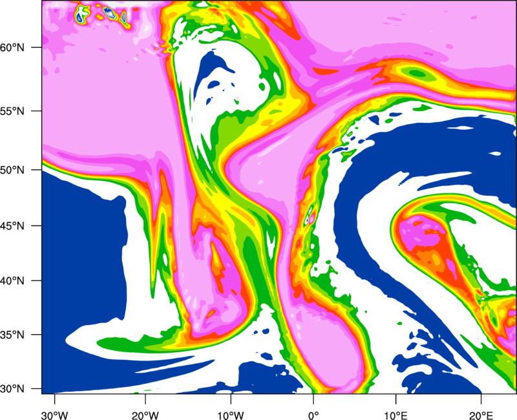Click the 35°N latitude label
The height and width of the screenshot is (420, 517).
click(x=12, y=335)
